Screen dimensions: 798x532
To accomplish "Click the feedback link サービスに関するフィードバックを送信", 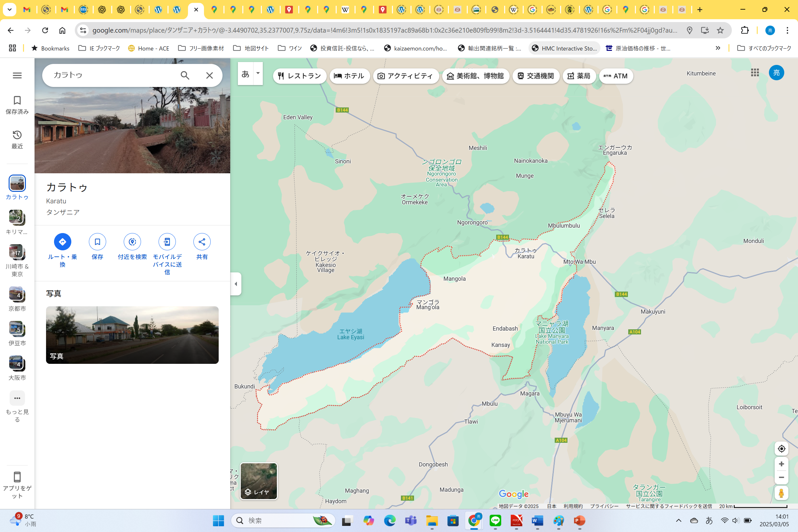I will coord(669,506).
